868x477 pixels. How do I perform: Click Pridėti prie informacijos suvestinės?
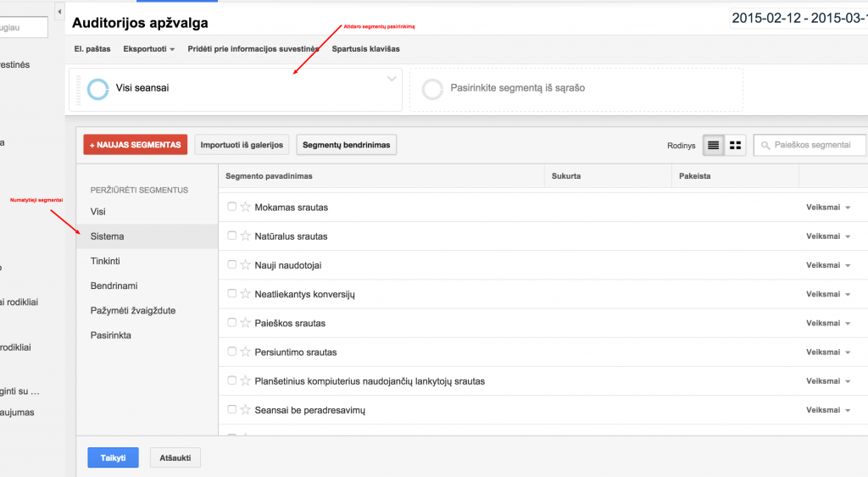[x=253, y=48]
